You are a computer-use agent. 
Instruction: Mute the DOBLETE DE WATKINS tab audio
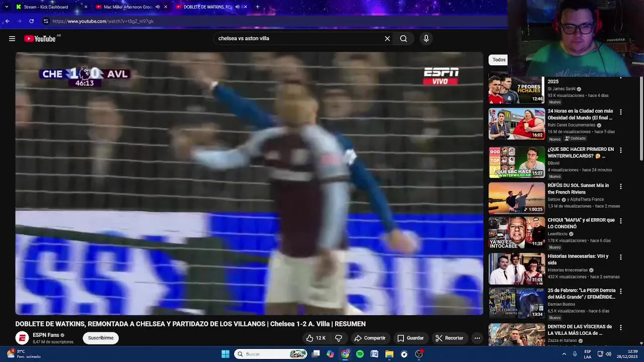237,7
